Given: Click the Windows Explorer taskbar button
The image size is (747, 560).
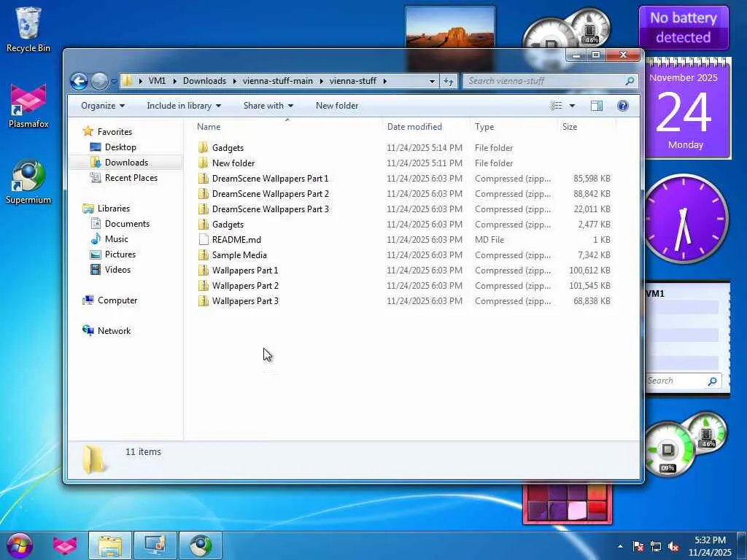Looking at the screenshot, I should pyautogui.click(x=110, y=545).
